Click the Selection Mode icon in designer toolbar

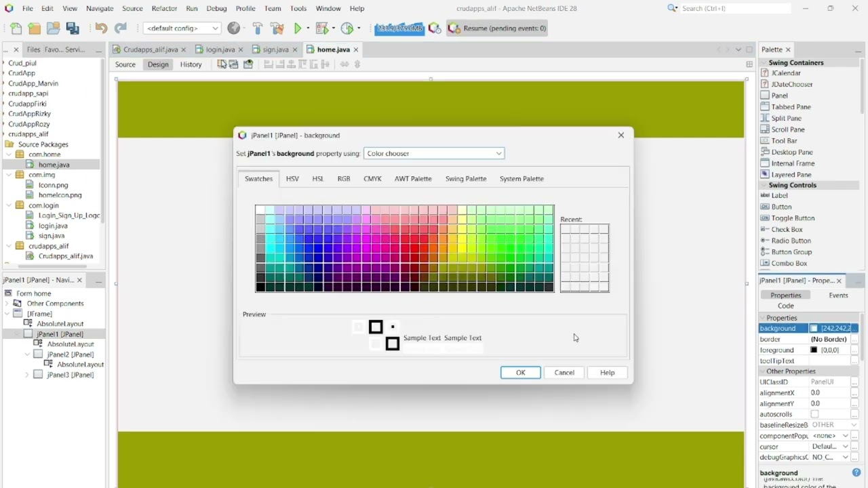click(222, 64)
